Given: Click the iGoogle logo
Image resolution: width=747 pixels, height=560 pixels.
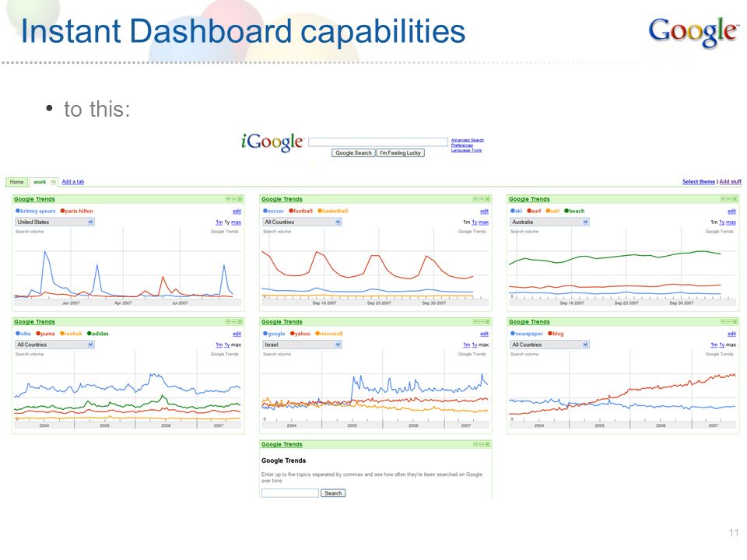Looking at the screenshot, I should (272, 142).
